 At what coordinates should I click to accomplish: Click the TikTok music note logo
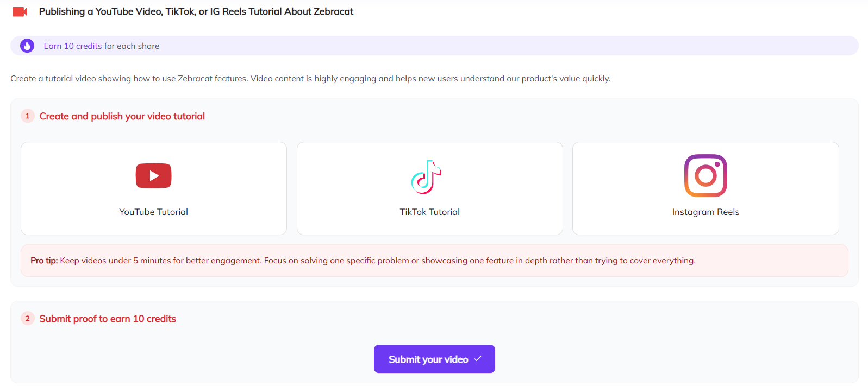(426, 177)
